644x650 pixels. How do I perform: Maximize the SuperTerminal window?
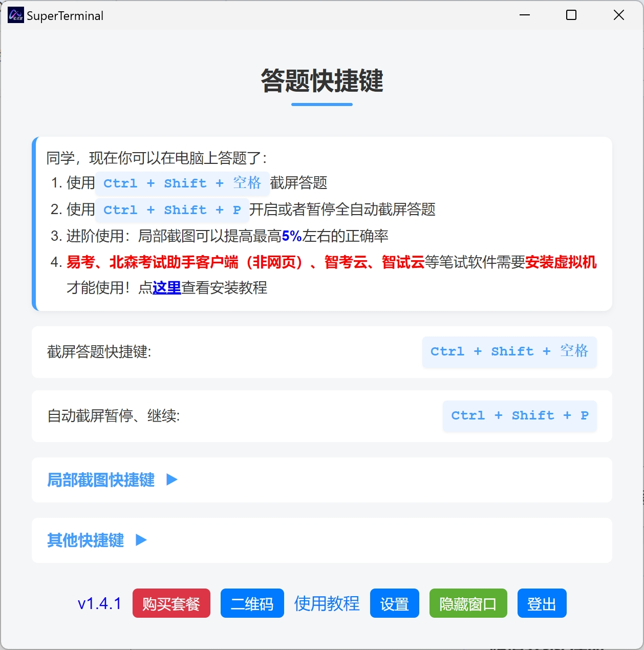(x=571, y=15)
